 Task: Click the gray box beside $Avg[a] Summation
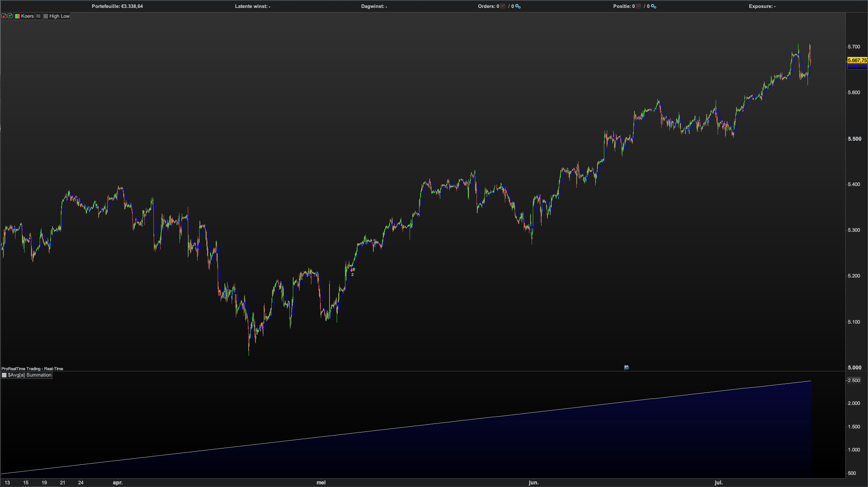click(x=5, y=375)
